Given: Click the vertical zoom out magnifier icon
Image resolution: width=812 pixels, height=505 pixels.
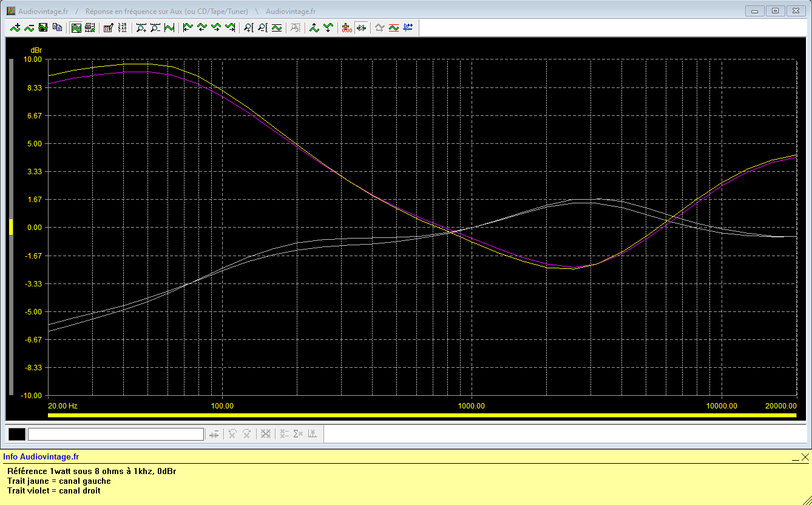Looking at the screenshot, I should pyautogui.click(x=262, y=27).
